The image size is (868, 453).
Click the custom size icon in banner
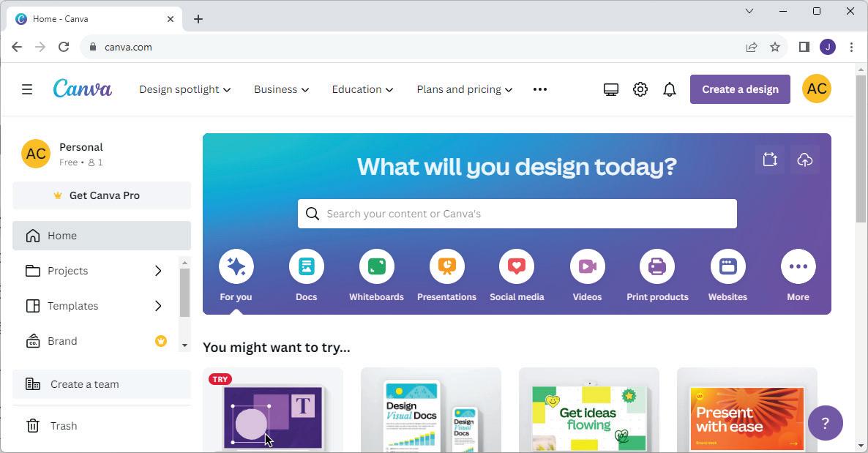770,160
